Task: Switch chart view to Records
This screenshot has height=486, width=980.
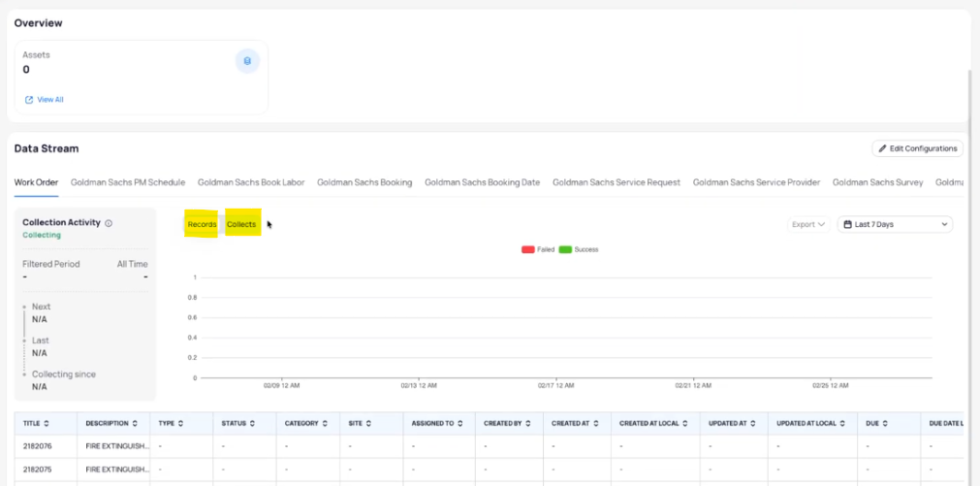Action: point(202,224)
